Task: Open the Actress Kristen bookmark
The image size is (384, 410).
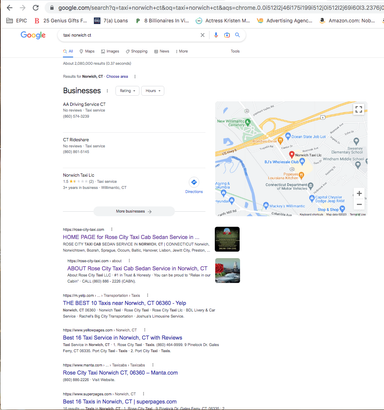Action: (x=223, y=21)
